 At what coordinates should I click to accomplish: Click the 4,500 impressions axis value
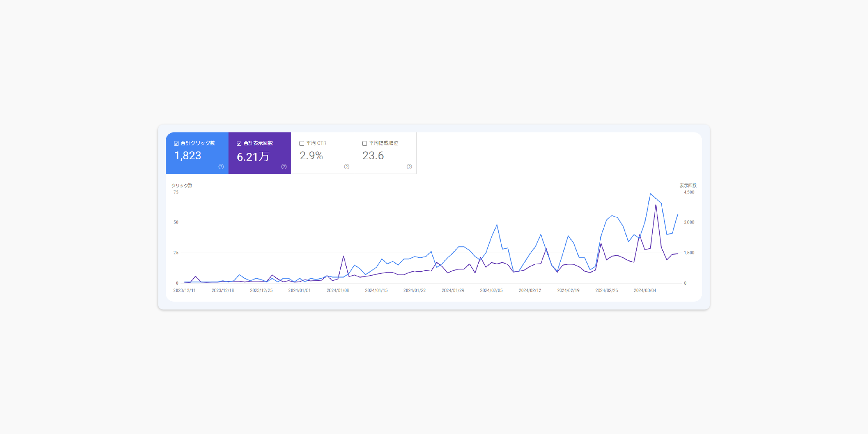pos(689,192)
